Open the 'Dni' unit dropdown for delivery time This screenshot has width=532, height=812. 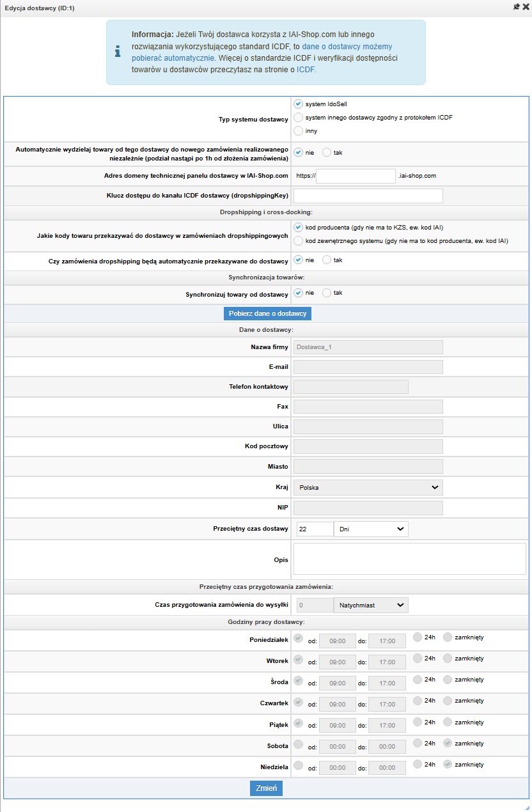tap(371, 529)
